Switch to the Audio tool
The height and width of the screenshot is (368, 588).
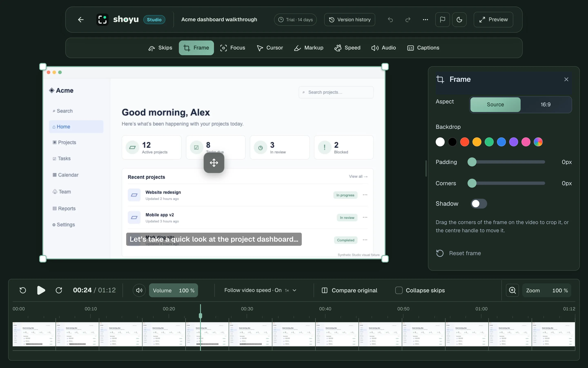(384, 48)
